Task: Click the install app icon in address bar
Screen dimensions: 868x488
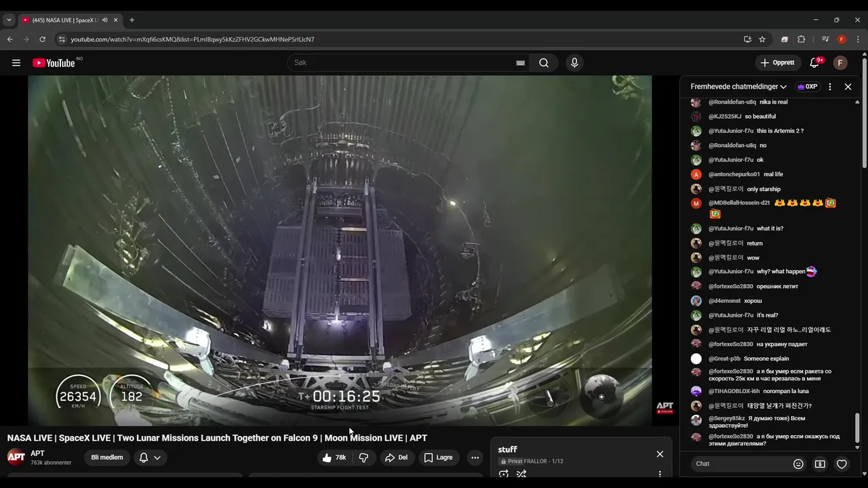Action: [747, 39]
